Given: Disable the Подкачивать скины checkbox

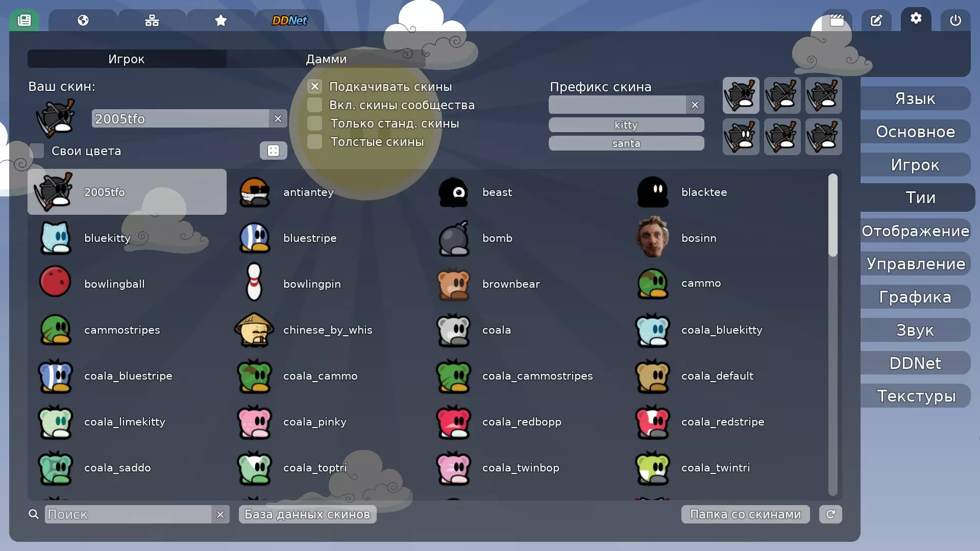Looking at the screenshot, I should (315, 87).
